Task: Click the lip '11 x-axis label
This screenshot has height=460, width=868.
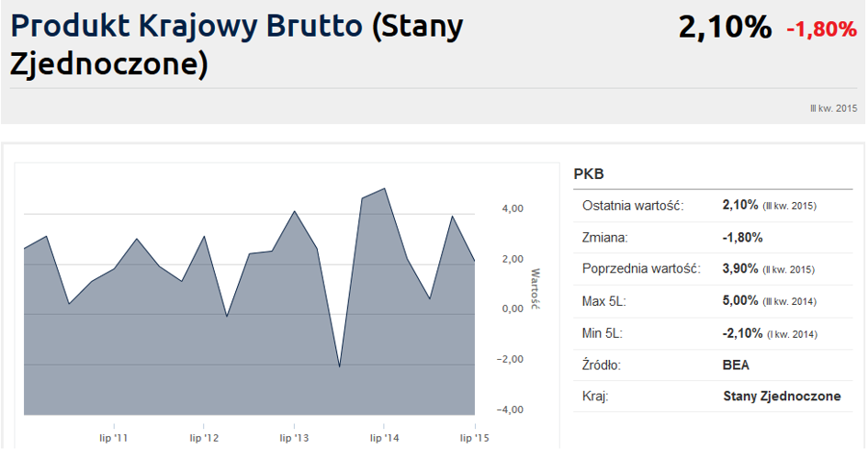Action: 113,439
